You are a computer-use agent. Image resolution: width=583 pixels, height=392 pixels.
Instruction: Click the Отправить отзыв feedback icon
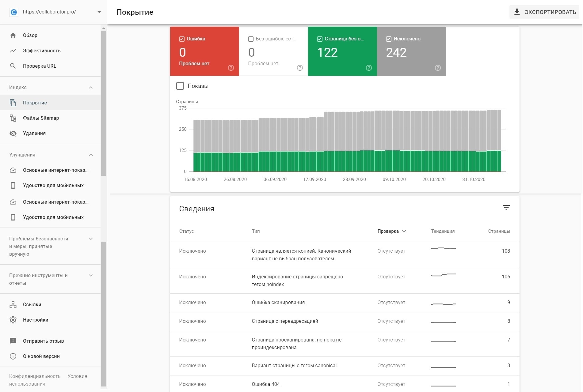point(13,341)
